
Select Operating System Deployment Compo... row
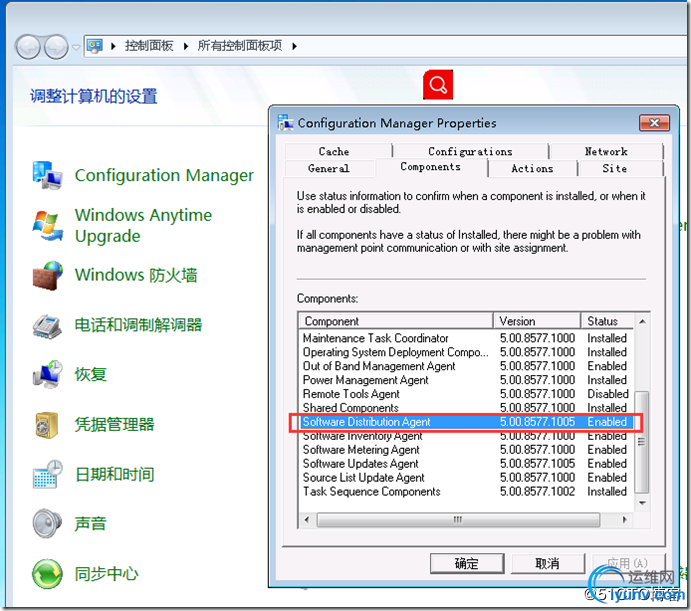click(x=467, y=352)
